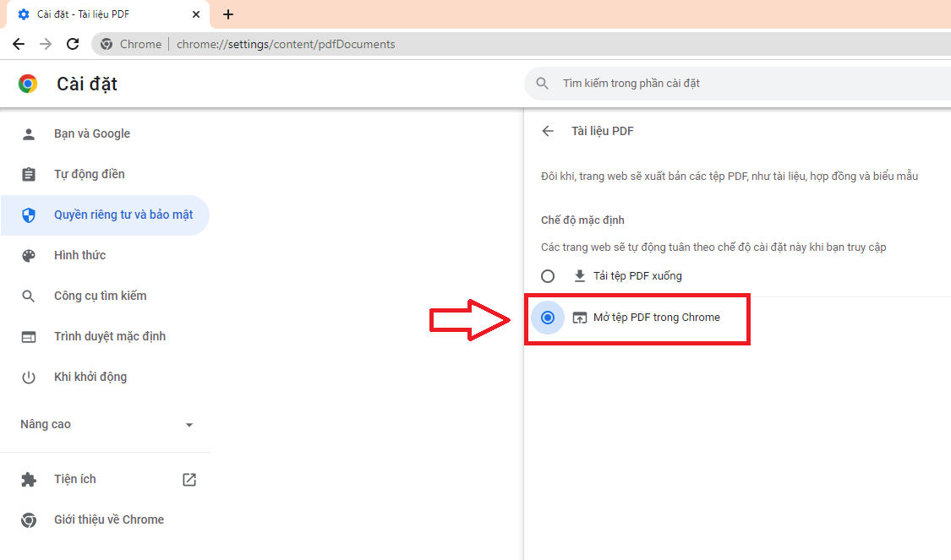
Task: Click the Chrome logo beside Cài đặt
Action: tap(28, 84)
